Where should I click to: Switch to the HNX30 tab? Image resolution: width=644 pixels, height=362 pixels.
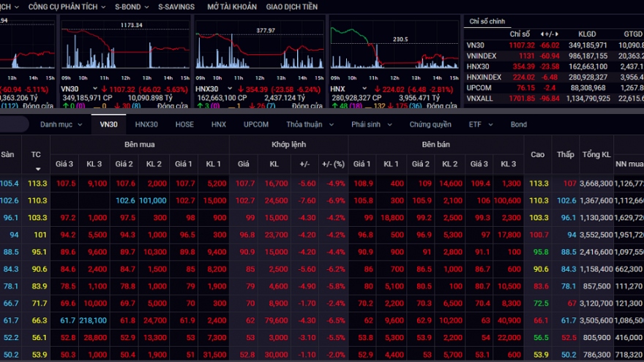pos(146,124)
